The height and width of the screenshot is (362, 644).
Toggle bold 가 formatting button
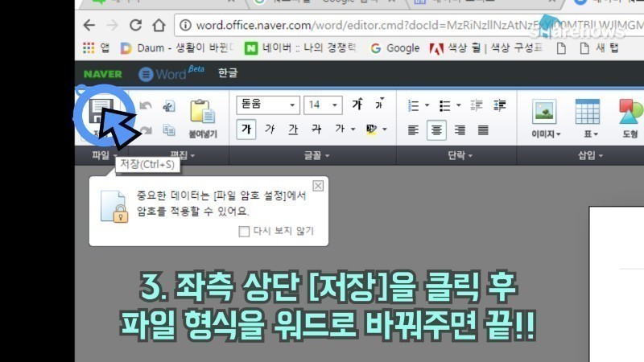click(x=246, y=130)
